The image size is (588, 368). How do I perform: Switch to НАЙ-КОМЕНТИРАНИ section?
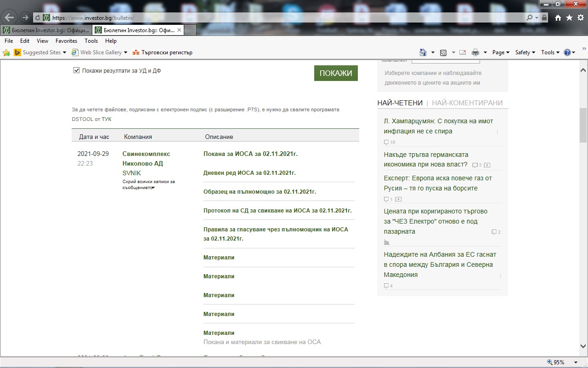tap(467, 103)
